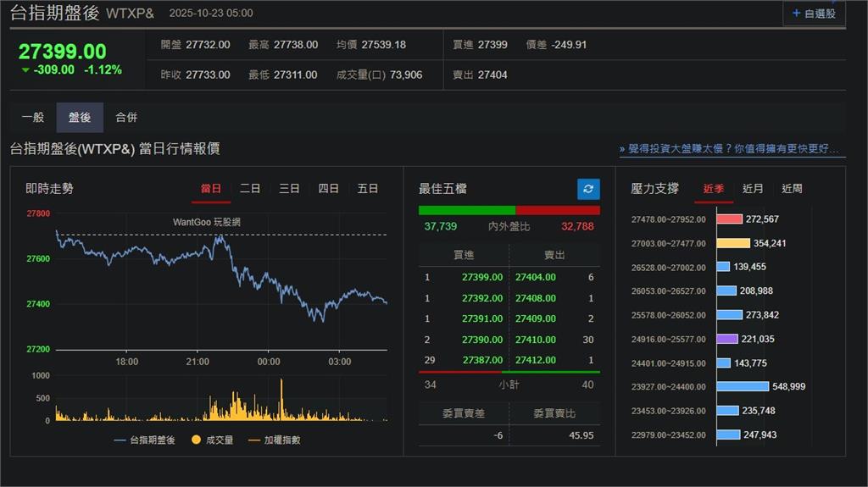The height and width of the screenshot is (487, 868).
Task: Show the 當日 intraday trend
Action: coord(211,189)
